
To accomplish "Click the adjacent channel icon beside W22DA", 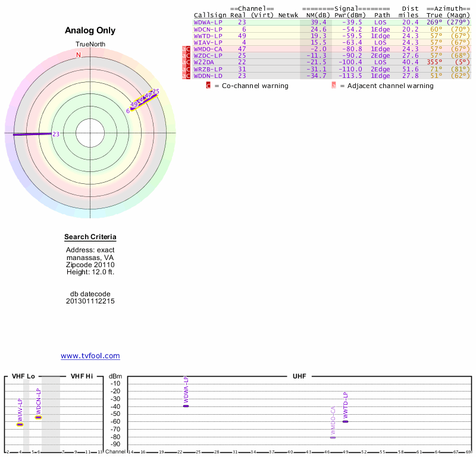I will coord(184,62).
